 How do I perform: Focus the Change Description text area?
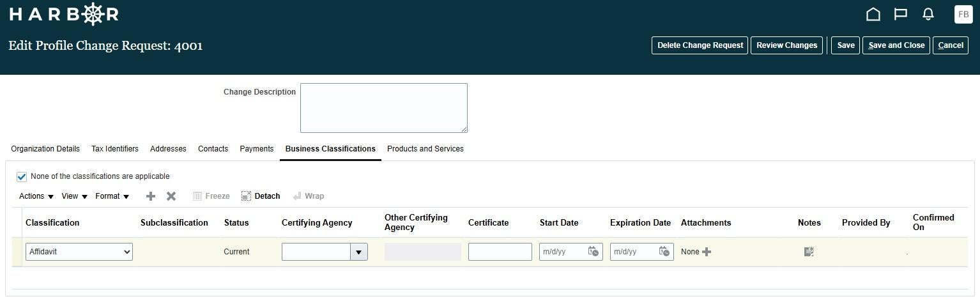coord(384,108)
